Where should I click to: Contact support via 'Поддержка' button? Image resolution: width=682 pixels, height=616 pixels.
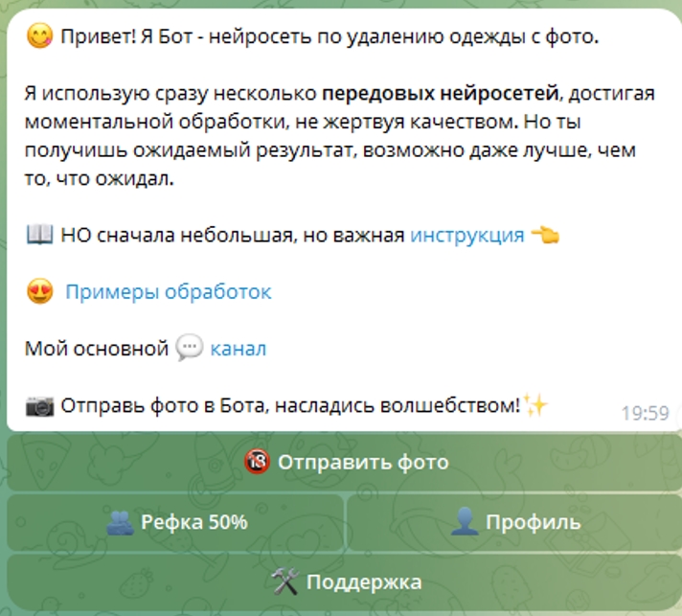(x=345, y=582)
